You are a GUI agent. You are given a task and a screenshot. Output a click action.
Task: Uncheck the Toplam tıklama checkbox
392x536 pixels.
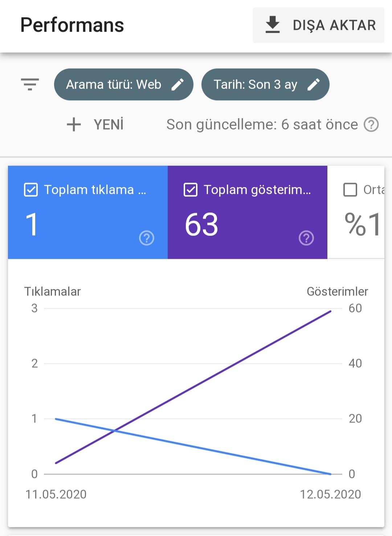click(x=31, y=189)
